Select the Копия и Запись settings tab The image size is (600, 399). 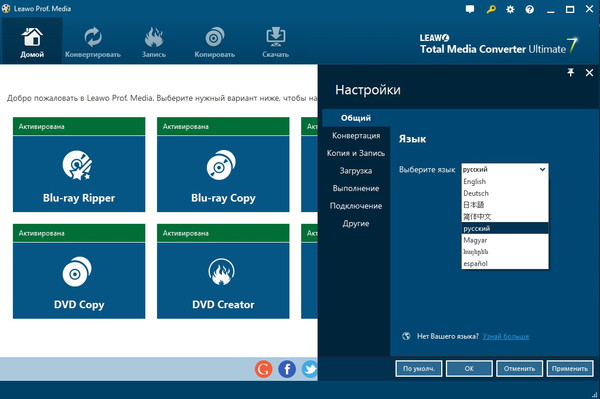(356, 153)
